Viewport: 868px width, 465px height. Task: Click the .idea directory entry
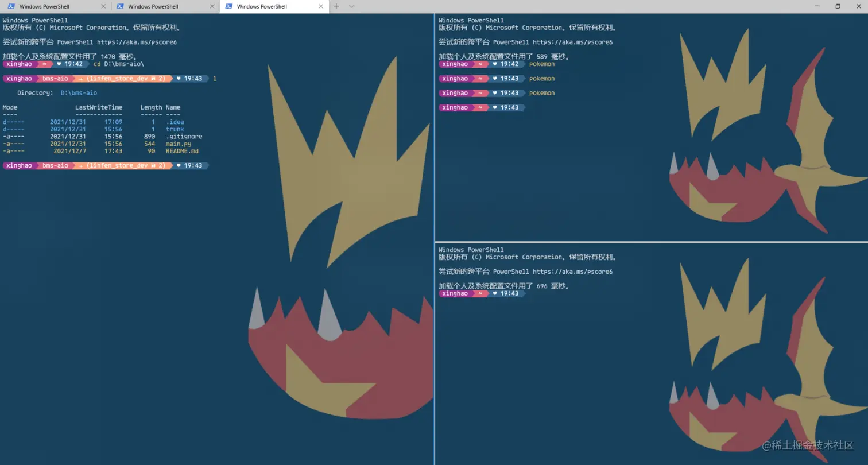coord(175,122)
